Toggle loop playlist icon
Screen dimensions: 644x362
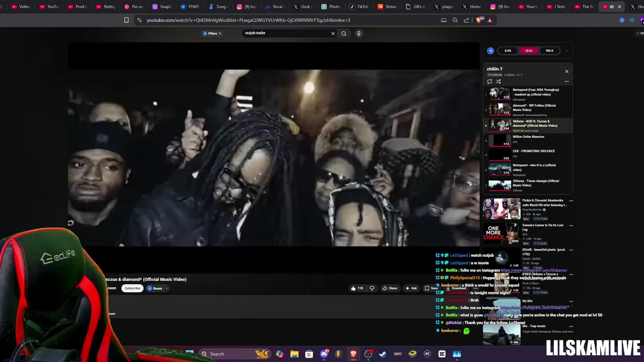490,81
